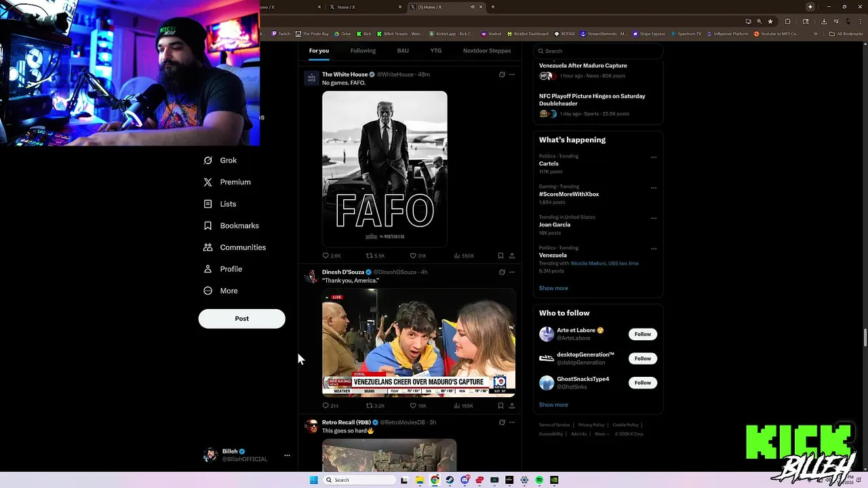Viewport: 868px width, 488px height.
Task: Open Kick bookmark in bookmarks bar
Action: pos(364,34)
